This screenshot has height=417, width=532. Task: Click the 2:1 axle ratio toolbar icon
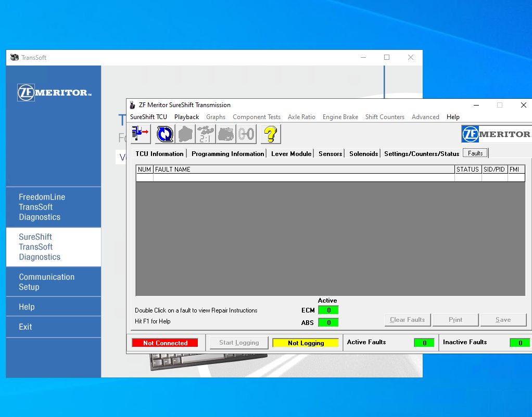[x=205, y=134]
